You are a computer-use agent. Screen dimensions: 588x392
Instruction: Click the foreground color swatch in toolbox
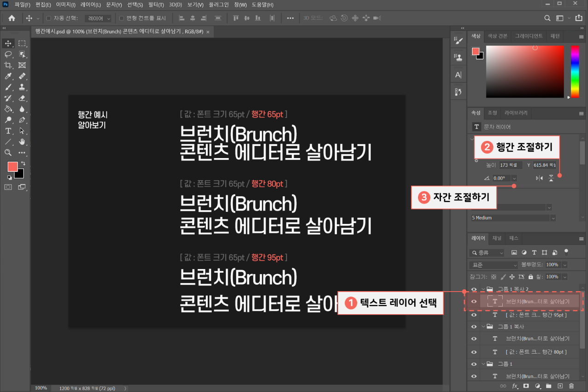(x=12, y=167)
